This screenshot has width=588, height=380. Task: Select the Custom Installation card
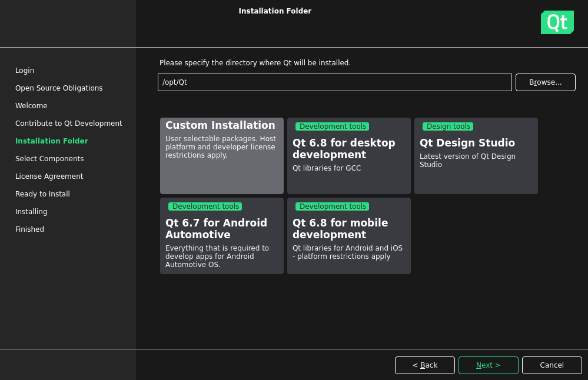221,156
